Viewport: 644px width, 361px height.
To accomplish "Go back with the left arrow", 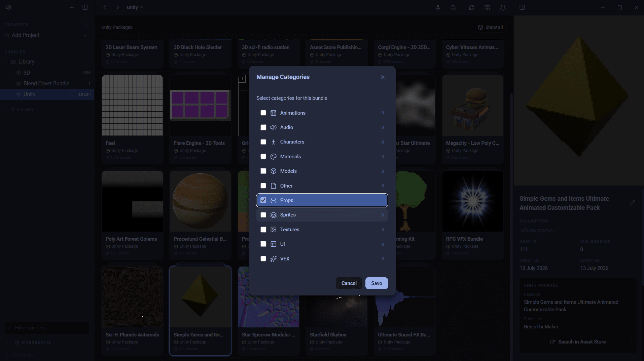I will (105, 7).
